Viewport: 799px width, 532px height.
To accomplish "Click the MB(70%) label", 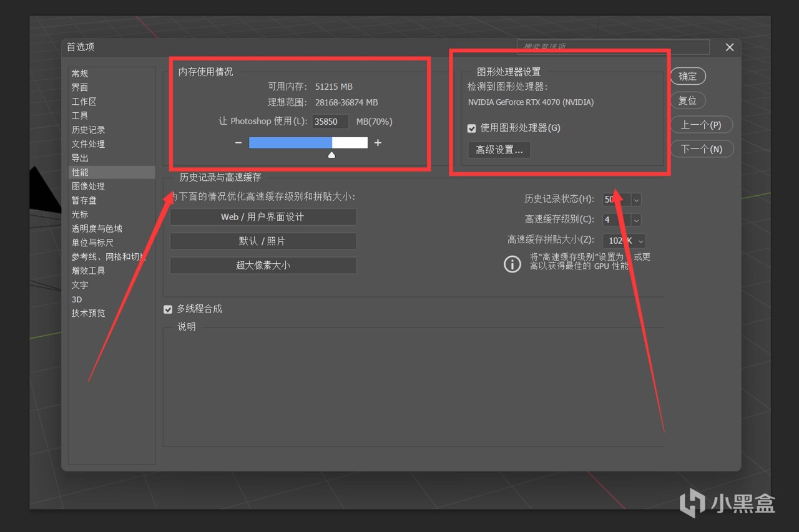I will click(x=375, y=122).
